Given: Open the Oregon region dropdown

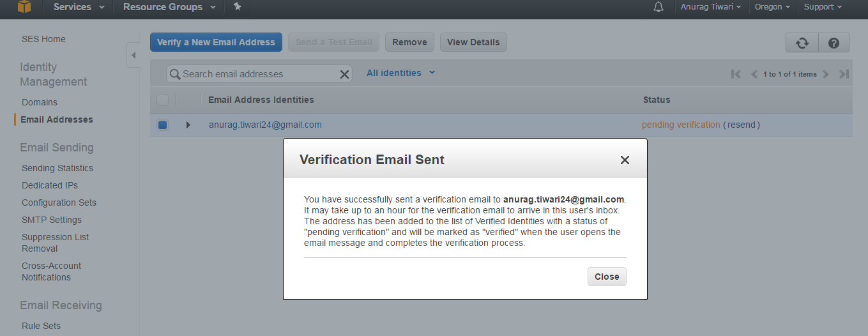Looking at the screenshot, I should coord(772,7).
